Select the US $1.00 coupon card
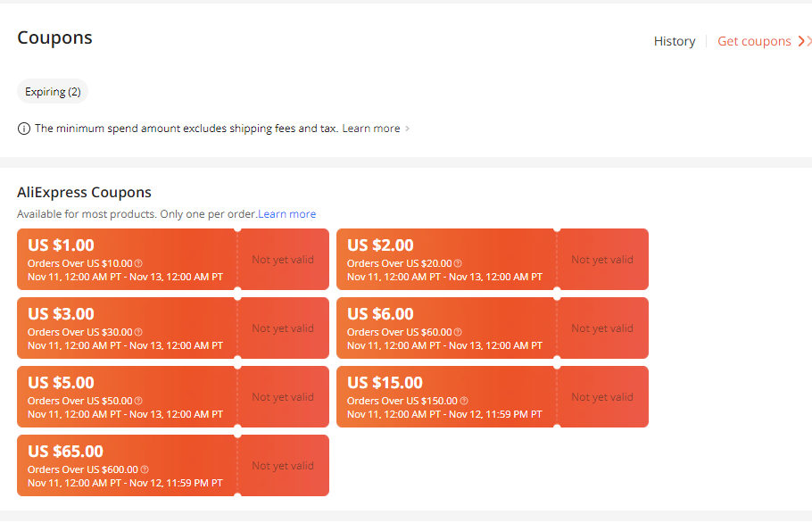Image resolution: width=812 pixels, height=523 pixels. coord(125,259)
